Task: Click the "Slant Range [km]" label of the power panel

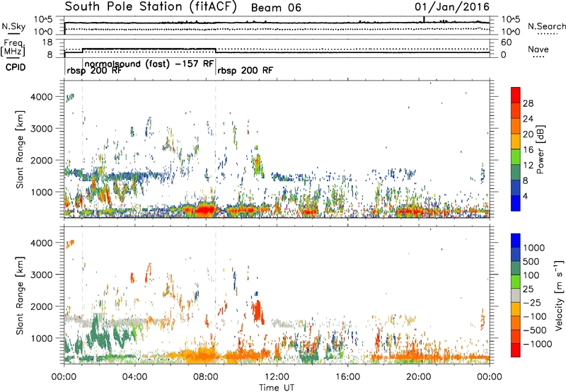Action: coord(20,149)
